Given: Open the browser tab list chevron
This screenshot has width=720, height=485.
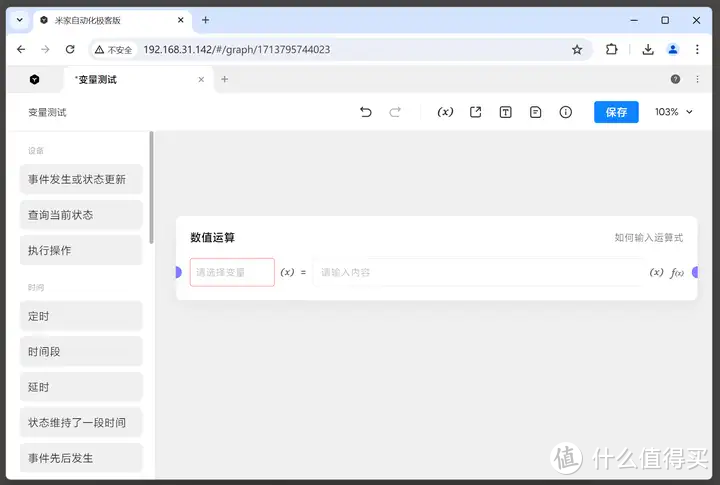Looking at the screenshot, I should click(19, 20).
